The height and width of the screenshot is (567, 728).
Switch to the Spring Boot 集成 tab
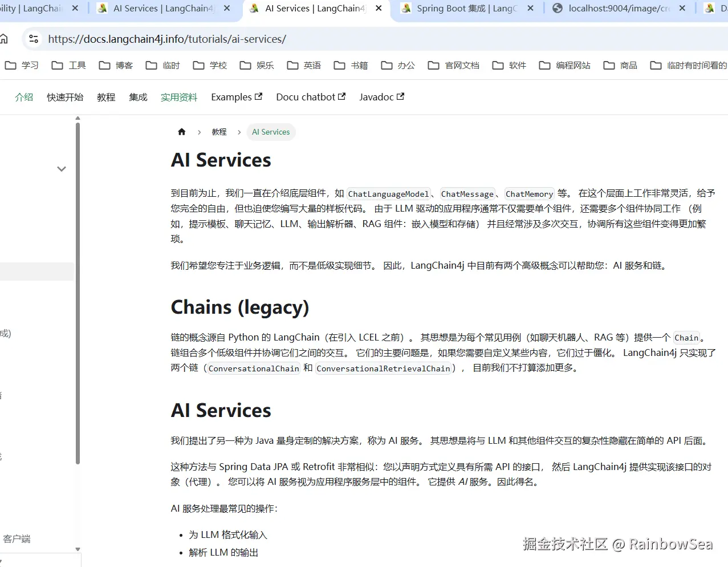pos(467,9)
